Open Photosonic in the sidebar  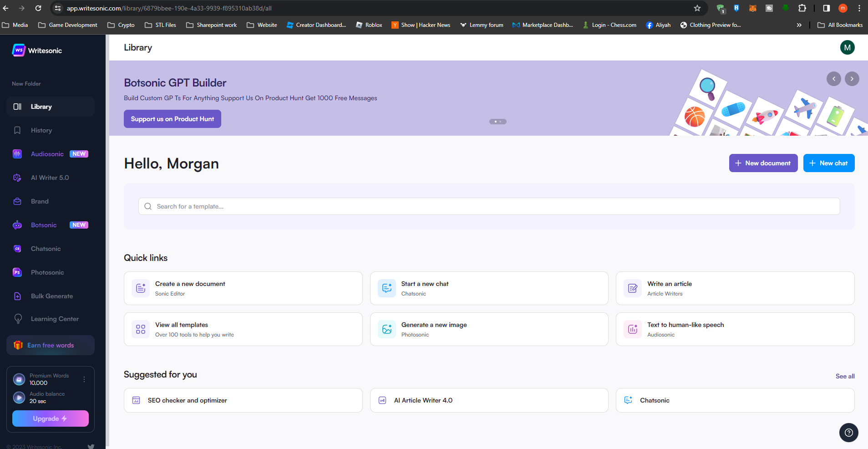click(47, 272)
